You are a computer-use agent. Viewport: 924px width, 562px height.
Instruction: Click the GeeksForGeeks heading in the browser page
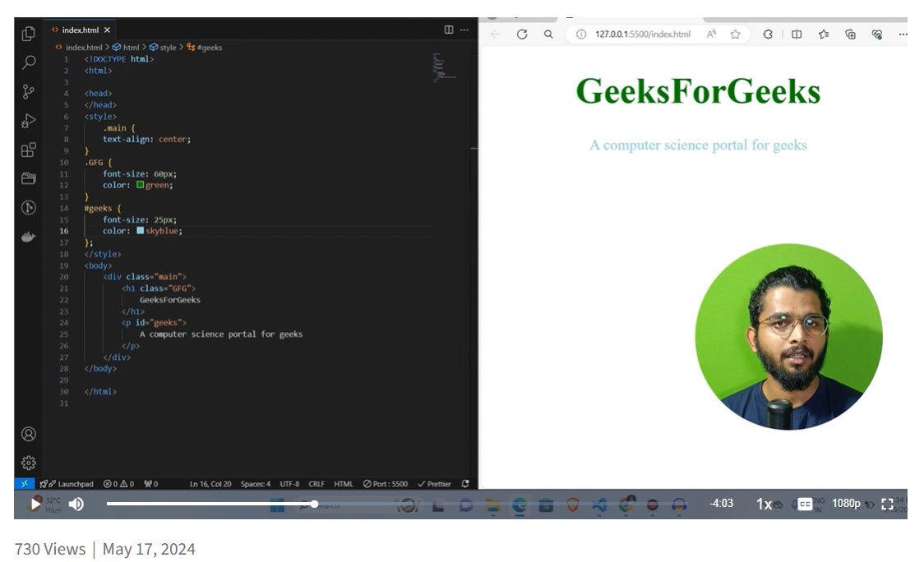click(x=698, y=91)
